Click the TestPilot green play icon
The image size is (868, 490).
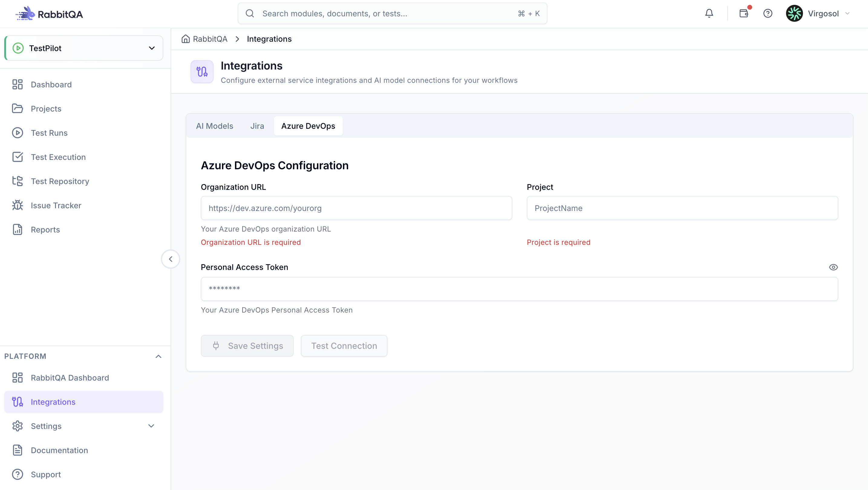18,48
